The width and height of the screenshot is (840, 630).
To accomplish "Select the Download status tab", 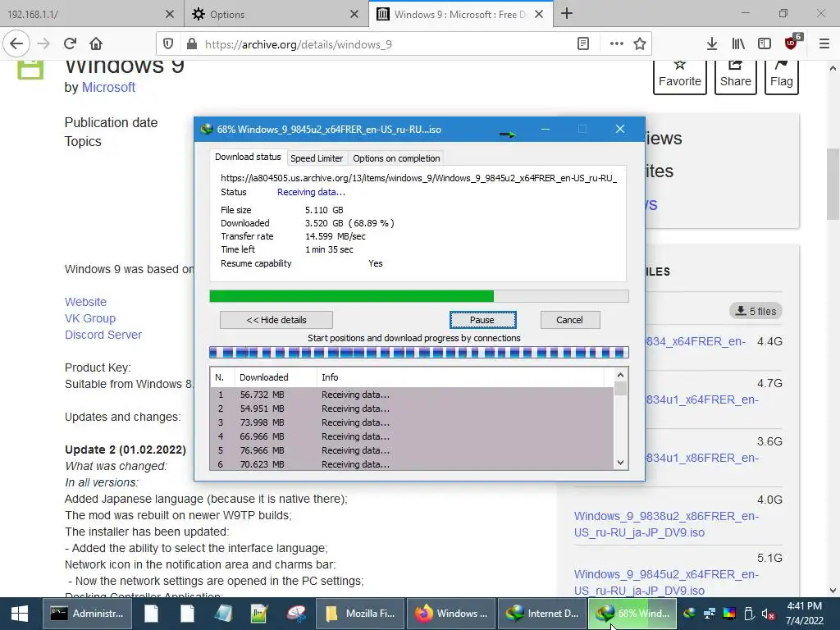I will (248, 157).
